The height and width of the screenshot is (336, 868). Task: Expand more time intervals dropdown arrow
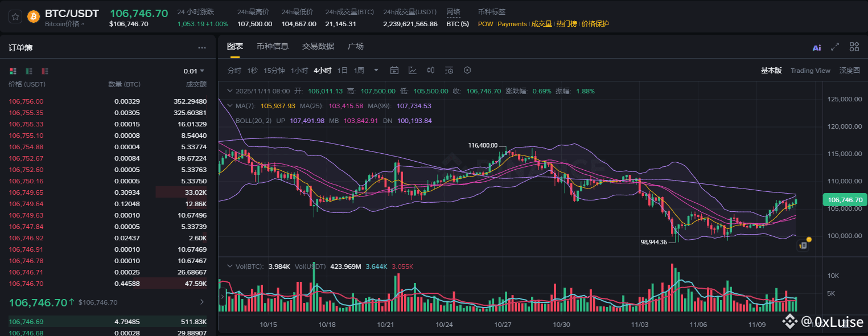pyautogui.click(x=376, y=70)
